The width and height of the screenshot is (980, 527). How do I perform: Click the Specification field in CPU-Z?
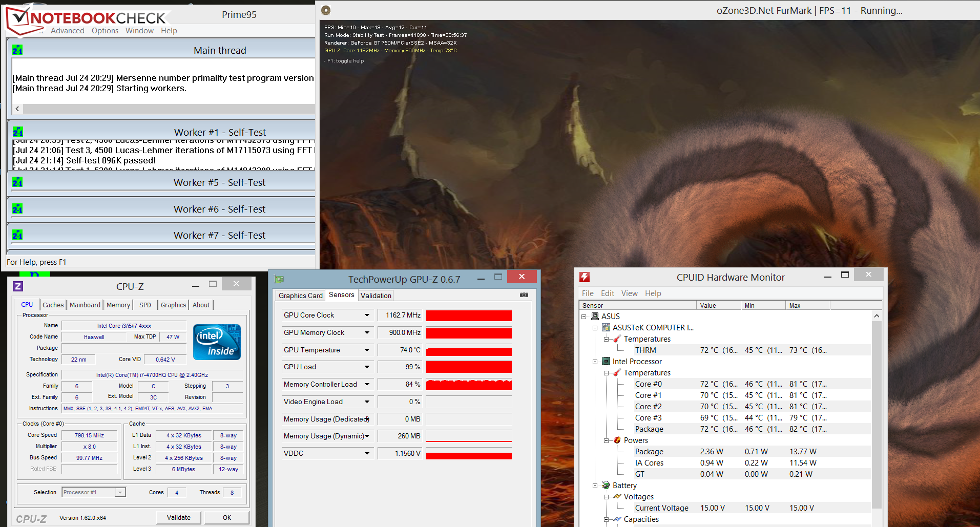point(152,375)
